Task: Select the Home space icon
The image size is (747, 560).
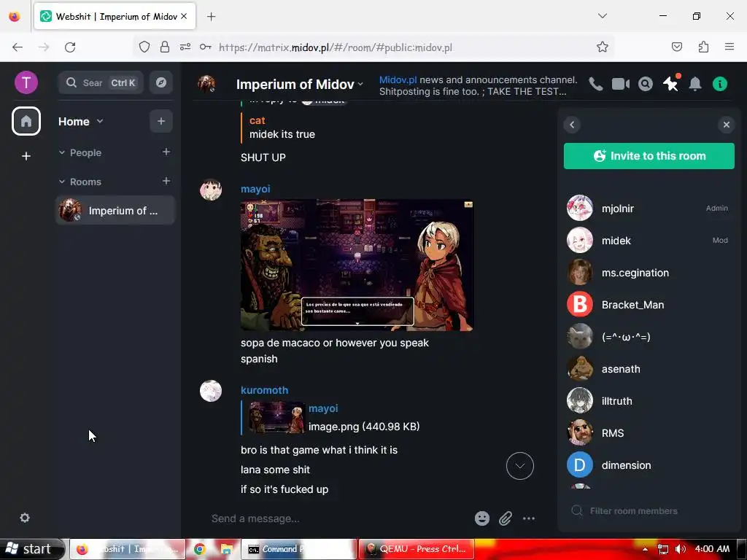Action: 26,121
